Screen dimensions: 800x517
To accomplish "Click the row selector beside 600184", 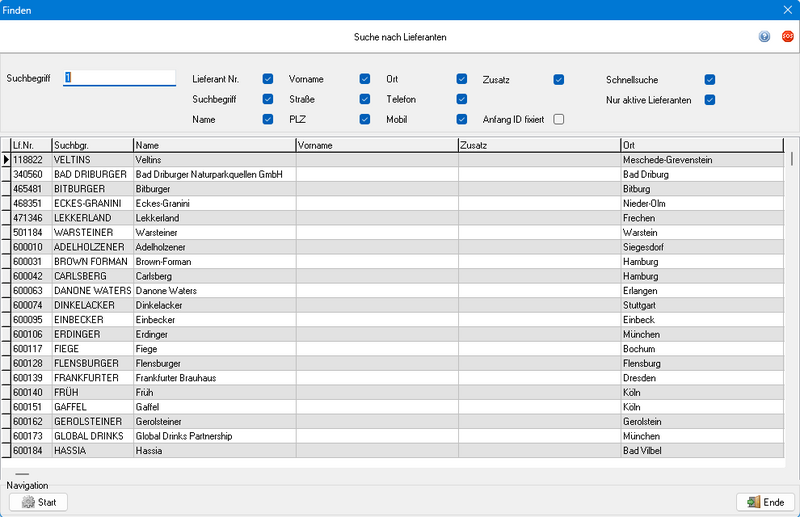I will click(x=6, y=451).
